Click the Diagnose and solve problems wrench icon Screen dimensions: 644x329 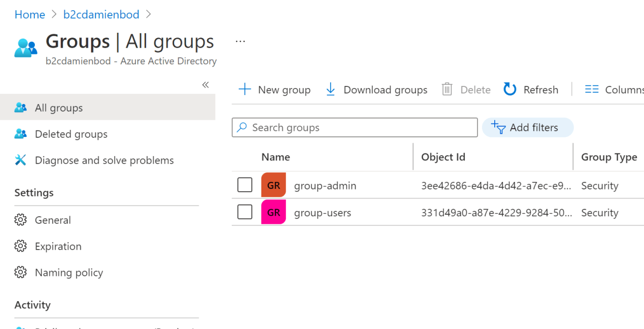[20, 160]
